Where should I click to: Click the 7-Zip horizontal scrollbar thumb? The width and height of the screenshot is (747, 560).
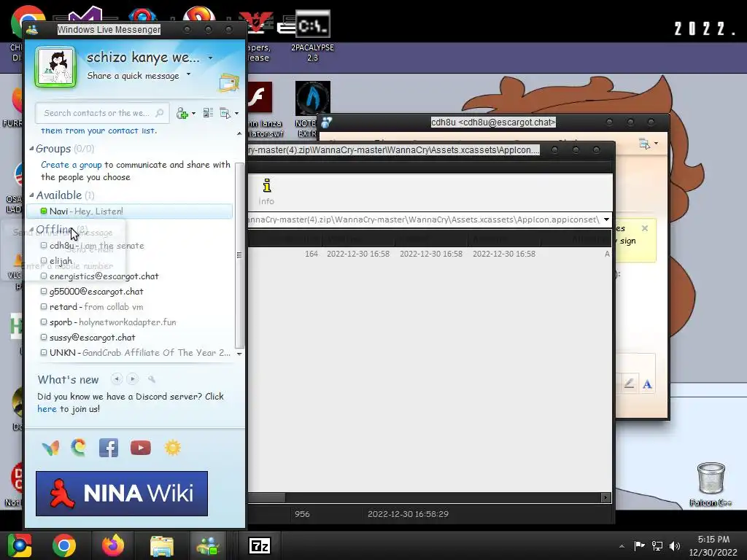(266, 497)
